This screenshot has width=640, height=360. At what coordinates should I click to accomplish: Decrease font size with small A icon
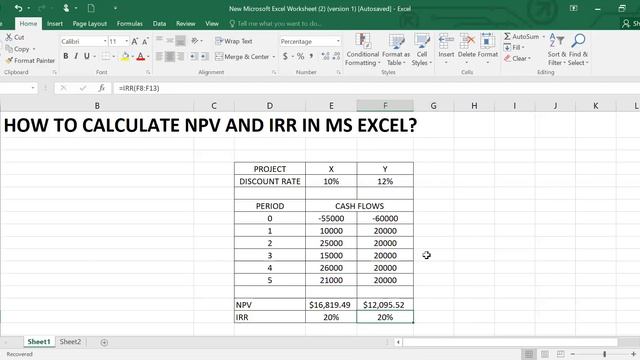click(x=145, y=41)
